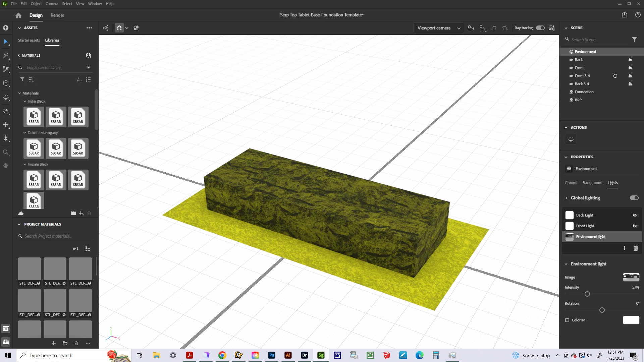This screenshot has width=644, height=362.
Task: Click the Share export icon
Action: 624,15
